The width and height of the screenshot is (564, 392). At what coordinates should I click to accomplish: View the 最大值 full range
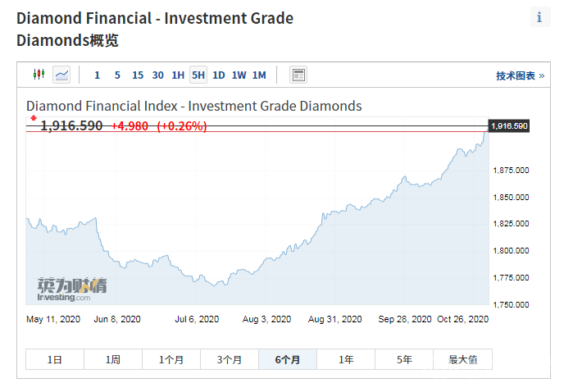[463, 359]
